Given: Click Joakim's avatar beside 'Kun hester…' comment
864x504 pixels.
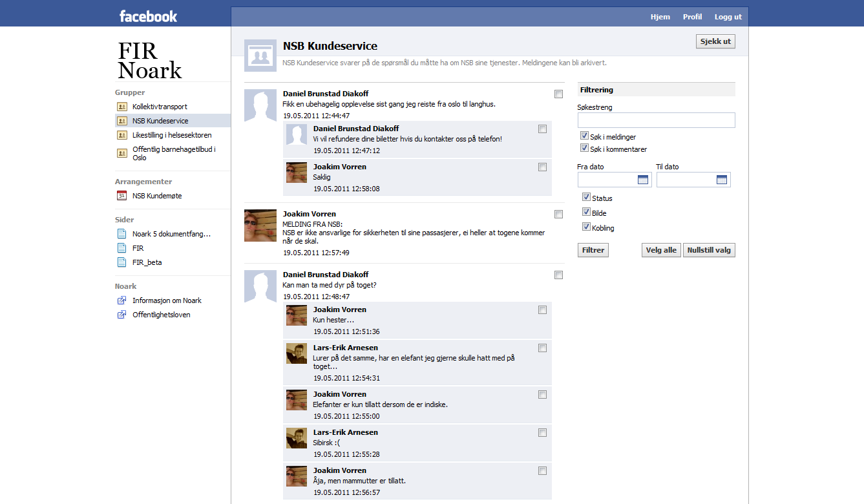Looking at the screenshot, I should pyautogui.click(x=297, y=315).
